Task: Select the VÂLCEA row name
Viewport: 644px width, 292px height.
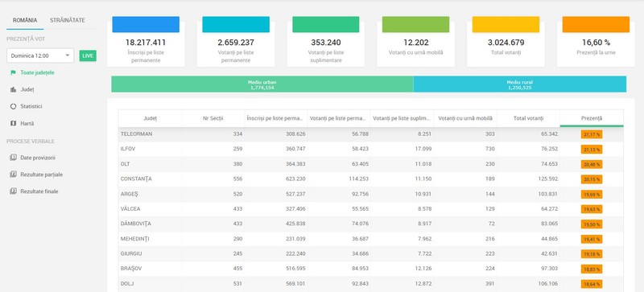Action: [130, 208]
